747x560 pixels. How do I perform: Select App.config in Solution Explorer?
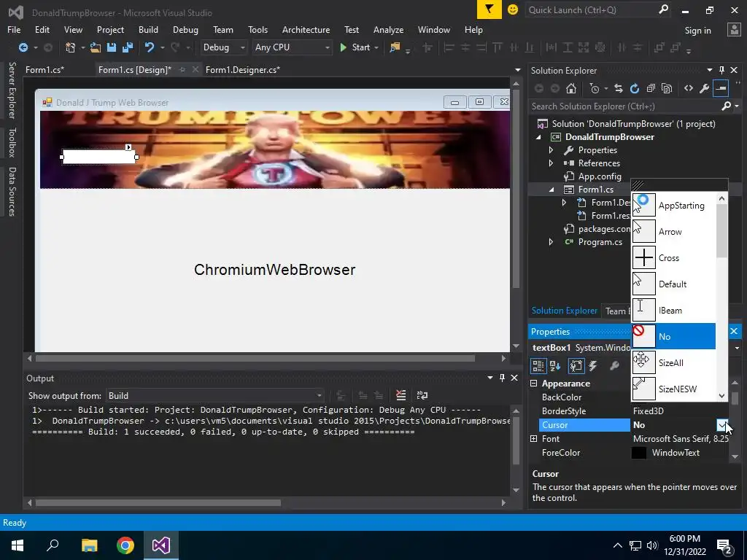click(x=600, y=176)
